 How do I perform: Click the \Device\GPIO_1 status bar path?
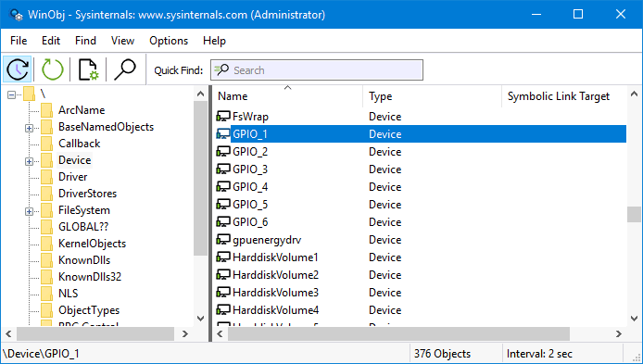pyautogui.click(x=41, y=354)
